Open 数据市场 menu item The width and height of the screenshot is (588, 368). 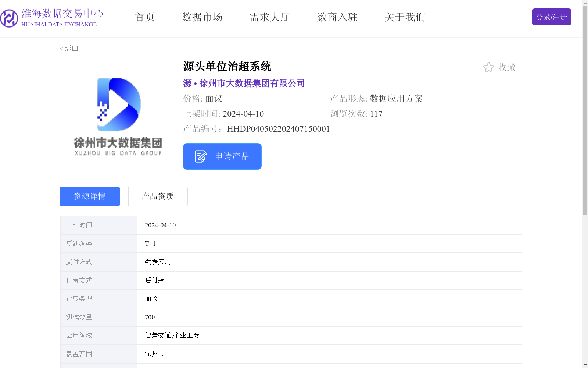point(202,17)
